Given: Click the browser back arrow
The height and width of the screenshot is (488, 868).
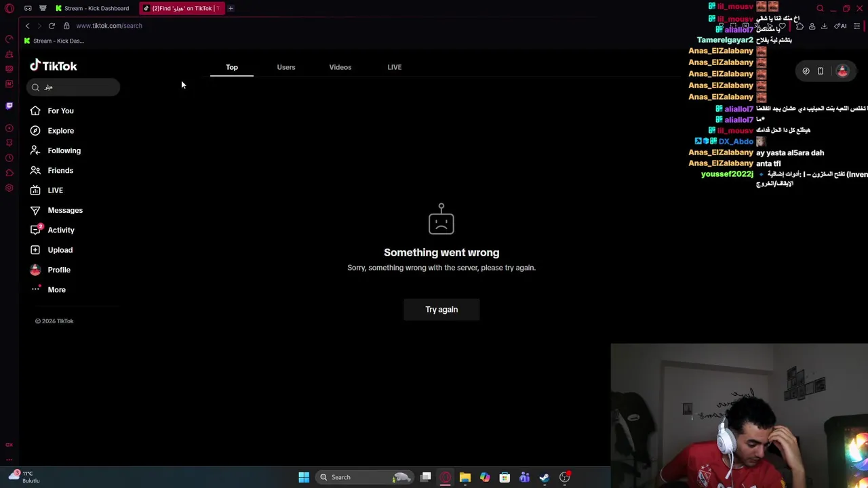Looking at the screenshot, I should coord(28,26).
